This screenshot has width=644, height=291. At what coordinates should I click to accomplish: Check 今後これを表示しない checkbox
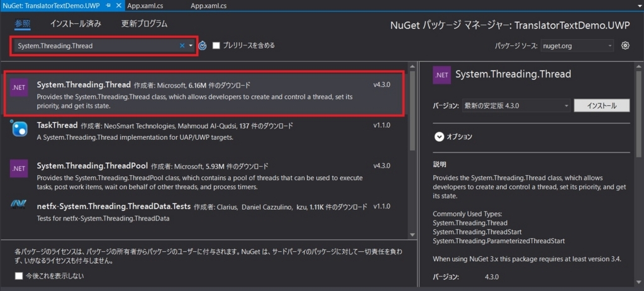19,276
